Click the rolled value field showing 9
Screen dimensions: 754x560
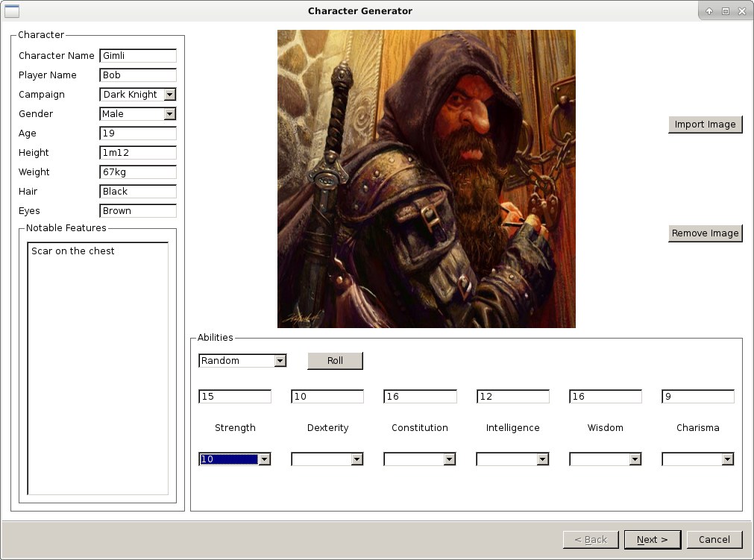pyautogui.click(x=698, y=397)
